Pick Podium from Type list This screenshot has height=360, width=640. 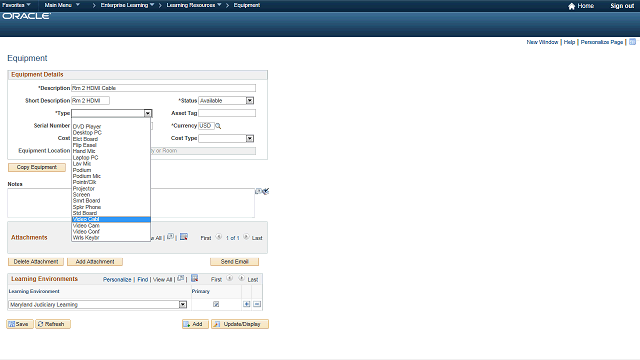tap(111, 170)
